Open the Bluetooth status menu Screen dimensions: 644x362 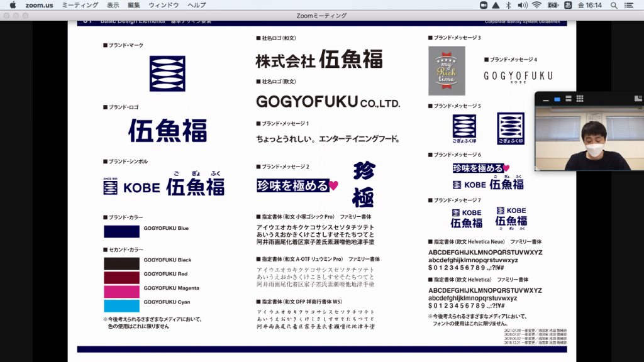coord(508,5)
